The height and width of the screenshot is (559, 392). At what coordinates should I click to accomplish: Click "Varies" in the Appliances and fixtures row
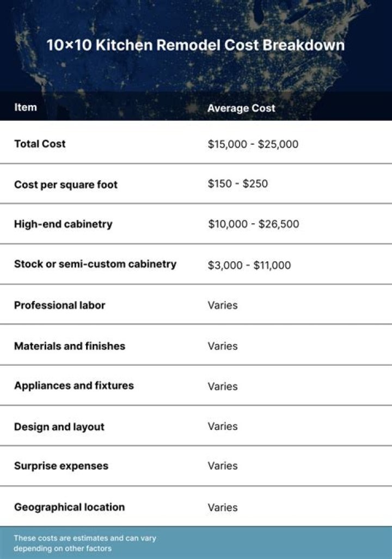[223, 386]
